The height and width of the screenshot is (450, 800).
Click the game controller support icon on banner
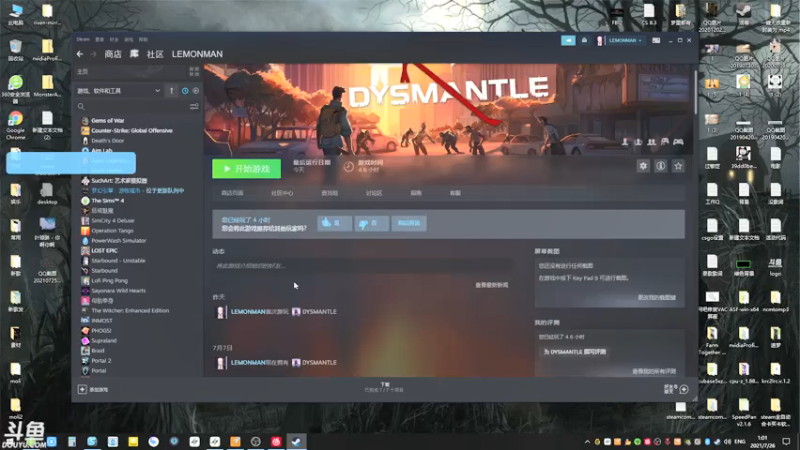pos(678,142)
